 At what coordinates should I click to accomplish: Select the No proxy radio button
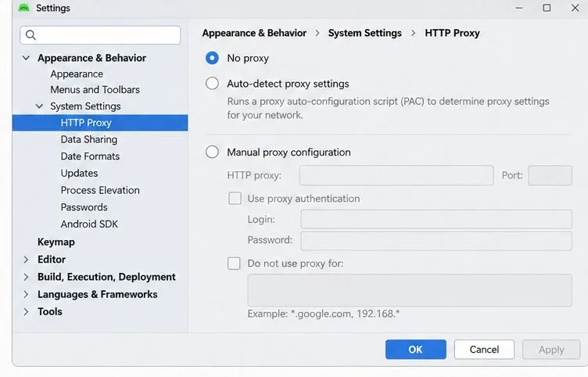[x=212, y=58]
